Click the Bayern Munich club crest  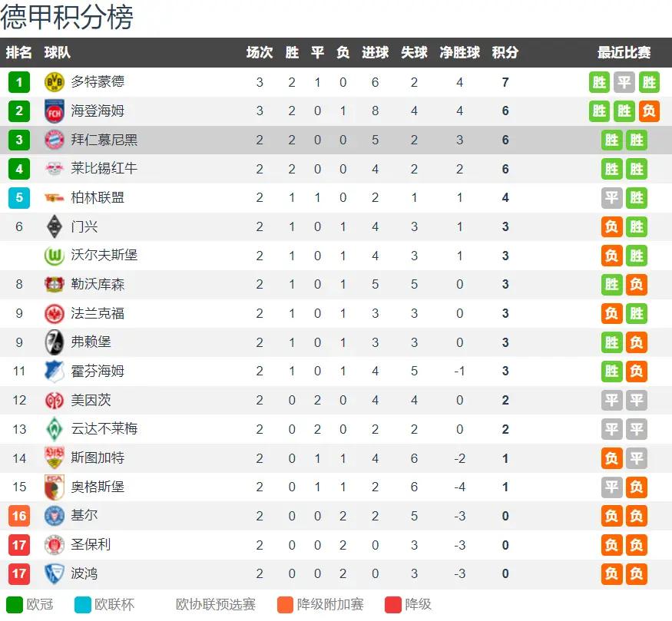tap(55, 140)
